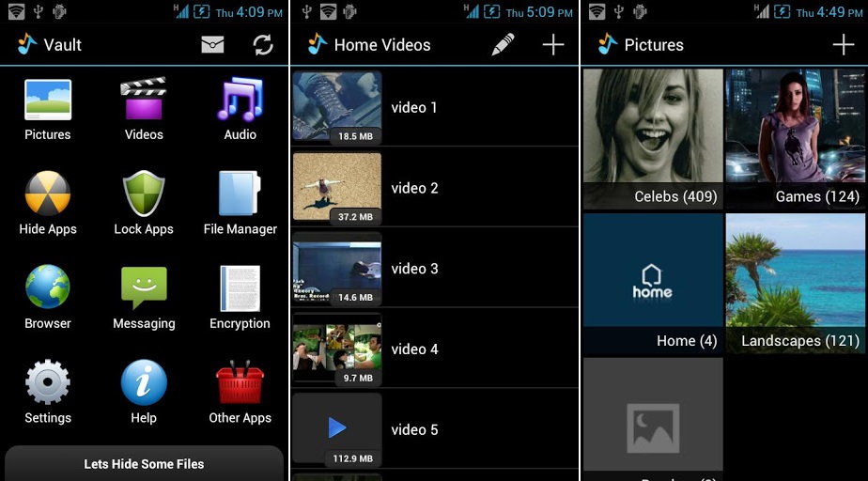The height and width of the screenshot is (481, 868).
Task: Open the Other Apps shopping basket
Action: (x=240, y=382)
